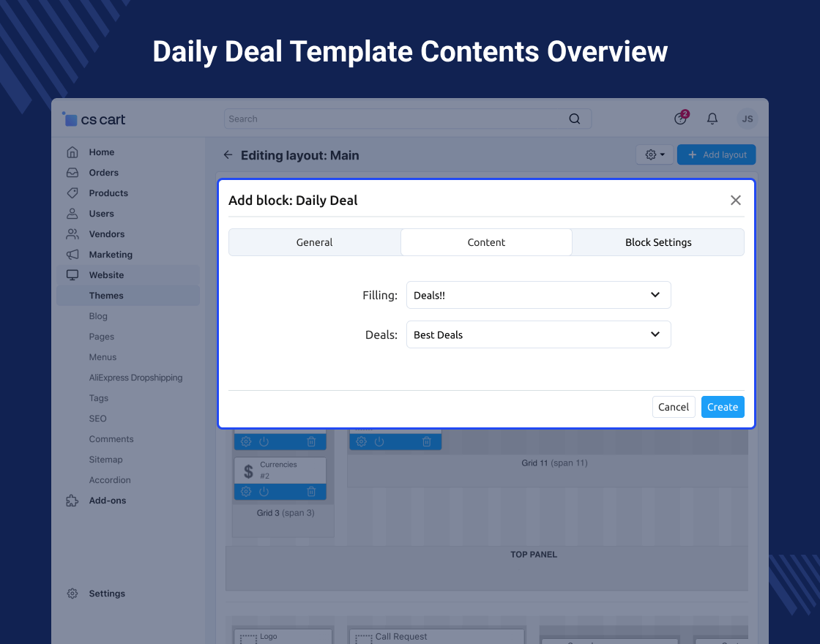Click into the Search field
Screen dimensions: 820x644
point(395,119)
